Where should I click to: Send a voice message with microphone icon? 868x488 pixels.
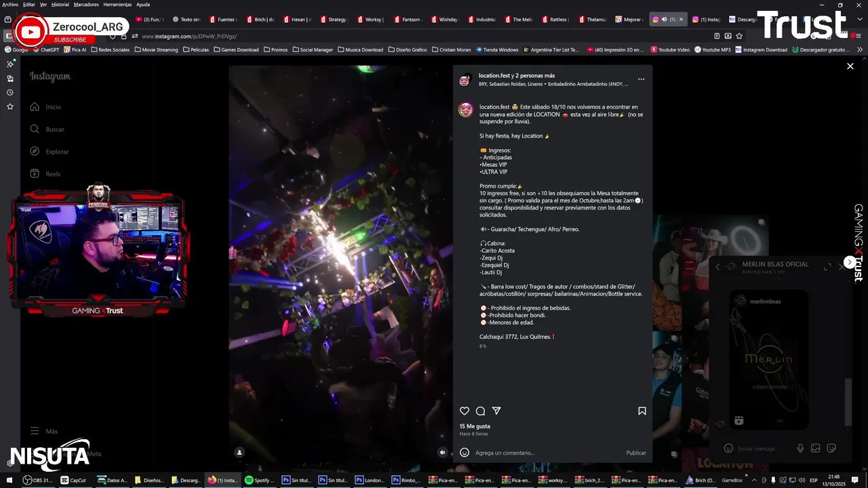coord(800,448)
